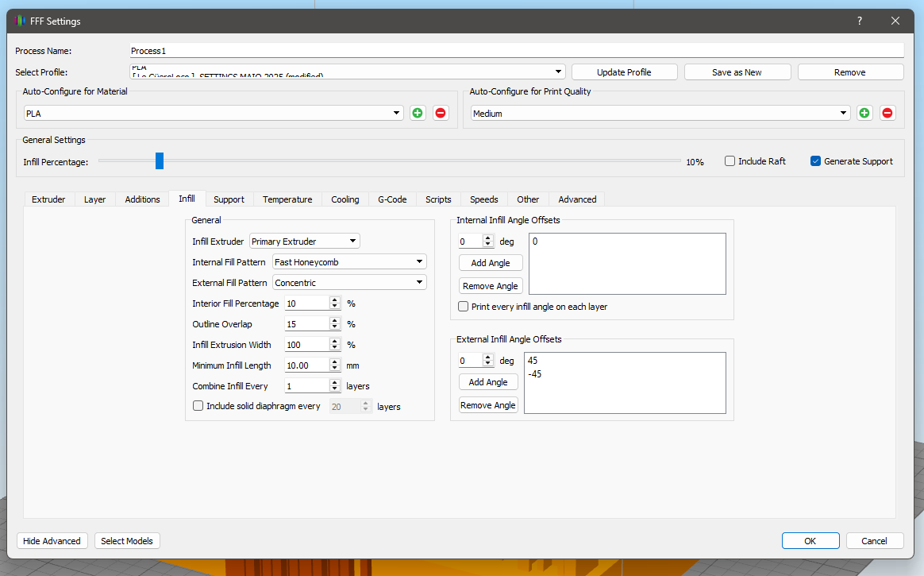Image resolution: width=924 pixels, height=576 pixels.
Task: Confirm settings with the OK button
Action: (810, 540)
